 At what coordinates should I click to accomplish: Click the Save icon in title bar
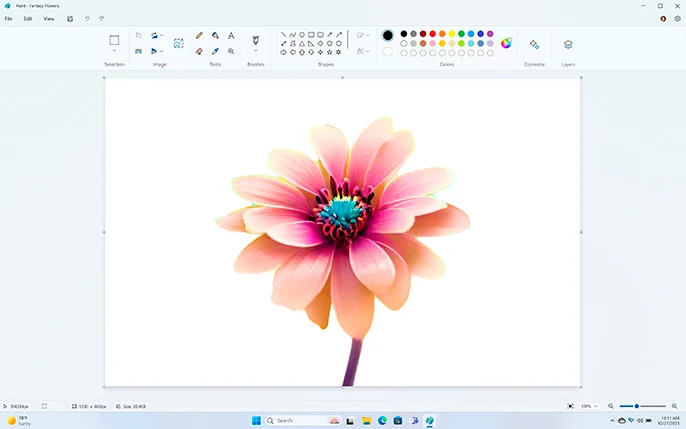(70, 19)
